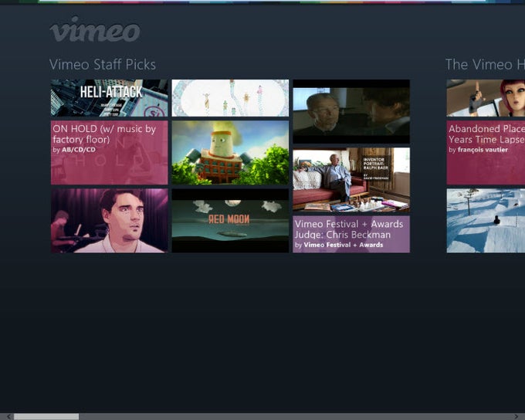Click by Vimeo Festival + Awards text
The width and height of the screenshot is (525, 420).
[339, 245]
